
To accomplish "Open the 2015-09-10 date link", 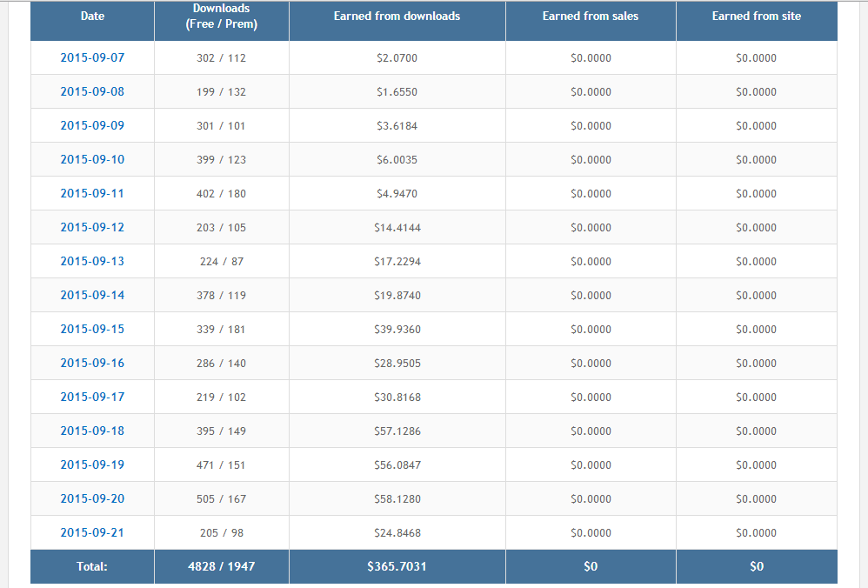I will click(92, 159).
